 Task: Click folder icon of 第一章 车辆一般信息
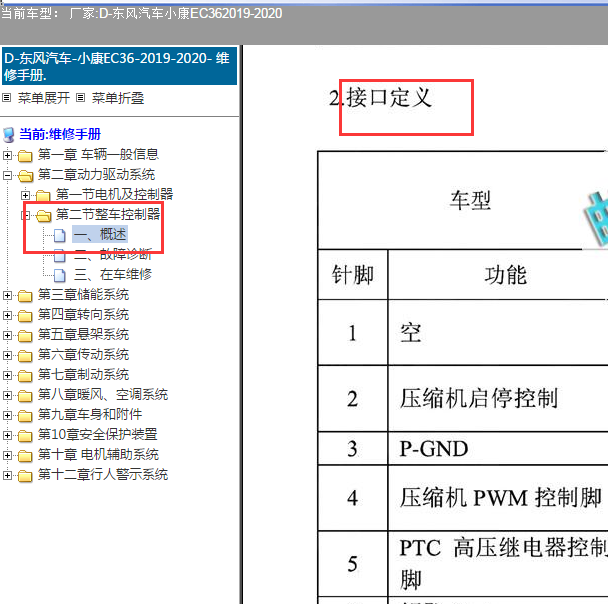25,156
